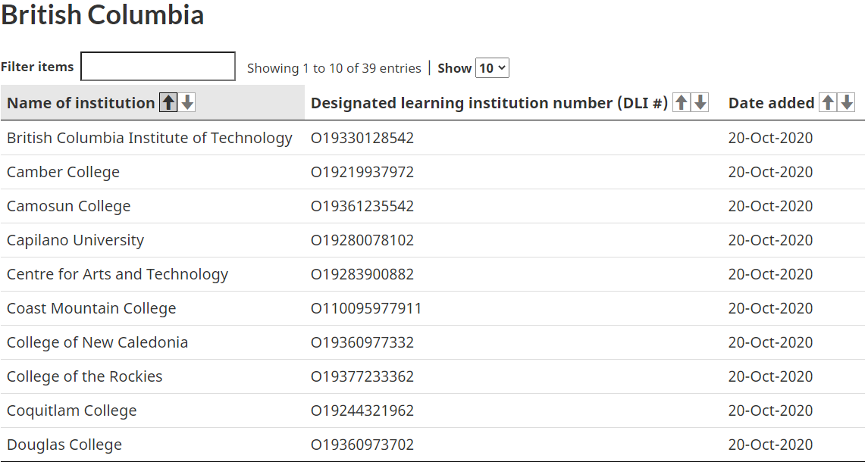Select the British Columbia Institute of Technology row
Screen dimensions: 868x465
tap(433, 138)
